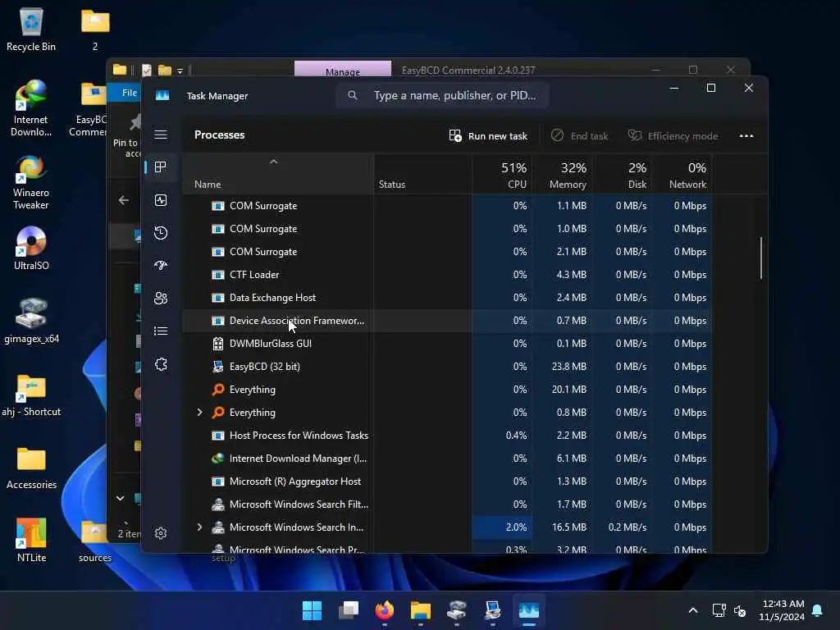This screenshot has width=840, height=630.
Task: Select the DWMBlurGlass GUI process
Action: [x=447, y=344]
